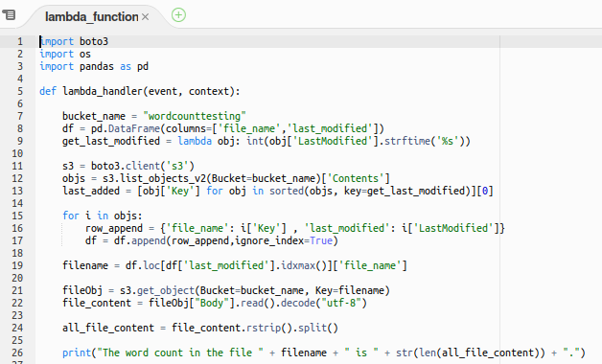Click 'sorted' on line 13
Viewport: 602px width, 364px height.
[287, 191]
